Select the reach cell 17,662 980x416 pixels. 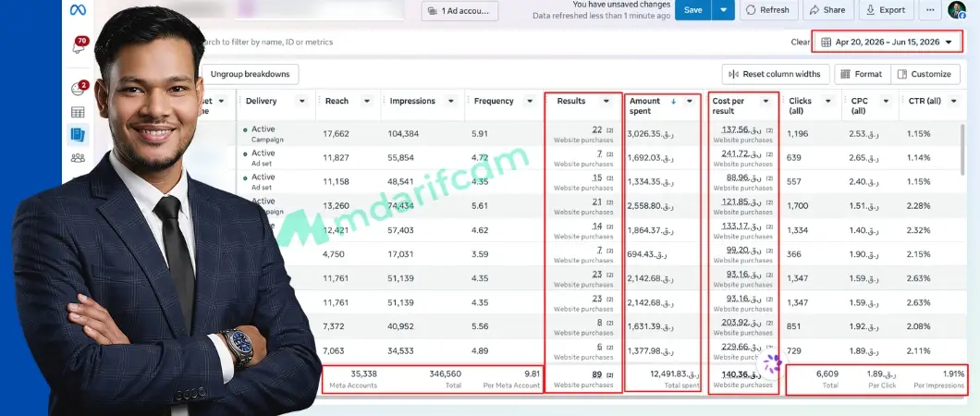pos(337,134)
